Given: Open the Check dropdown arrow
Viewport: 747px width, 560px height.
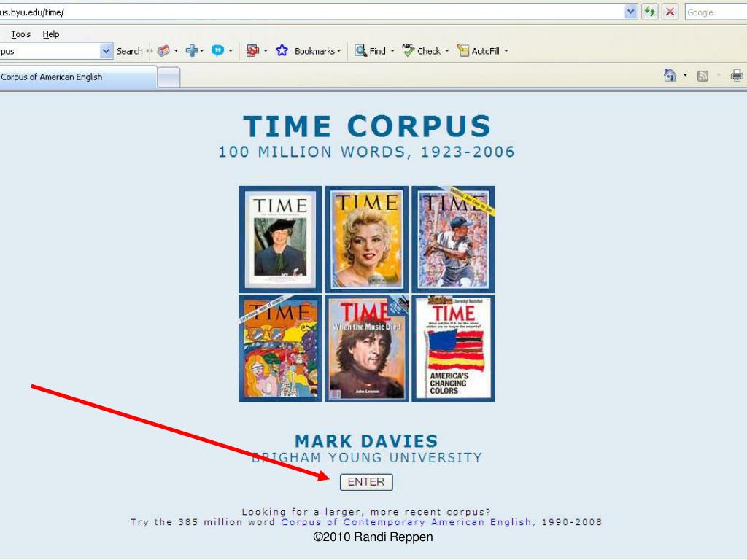Looking at the screenshot, I should (447, 50).
